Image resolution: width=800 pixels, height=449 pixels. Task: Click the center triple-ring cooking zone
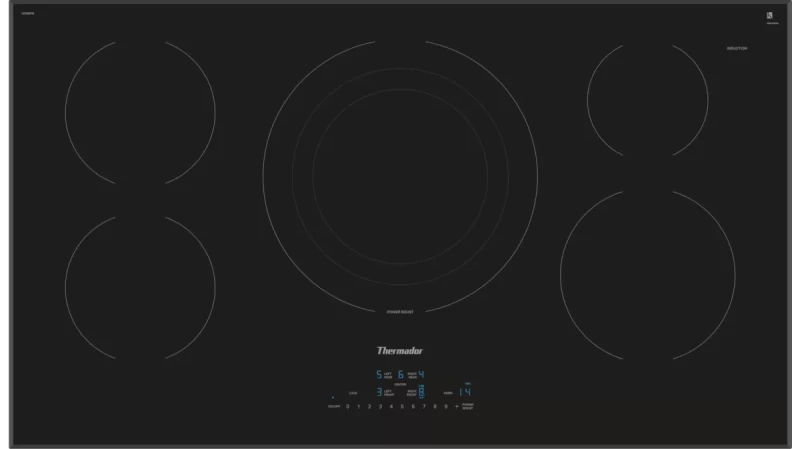[x=400, y=176]
